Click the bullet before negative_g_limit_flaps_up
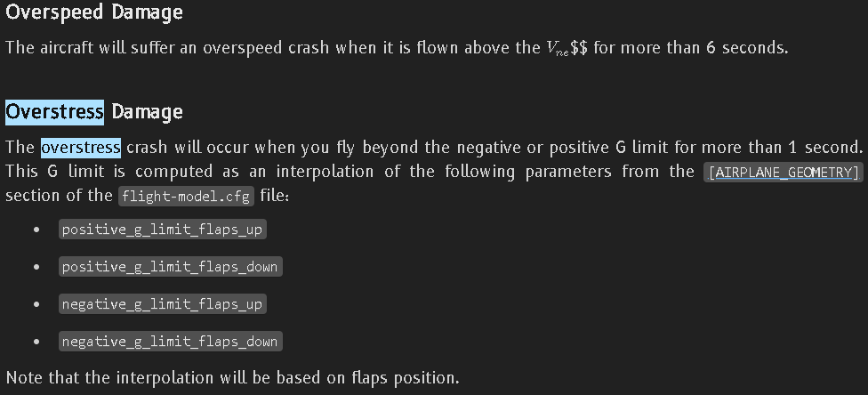Viewport: 868px width, 395px height. pos(36,304)
